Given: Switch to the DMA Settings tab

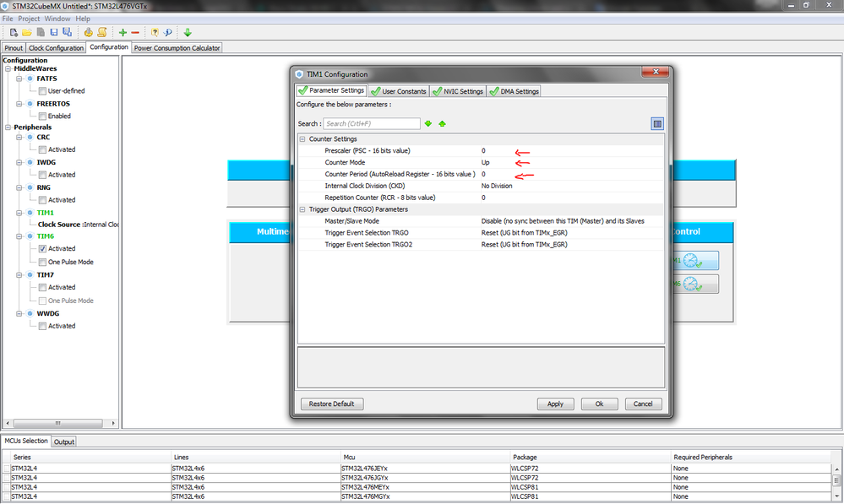Looking at the screenshot, I should pyautogui.click(x=514, y=91).
